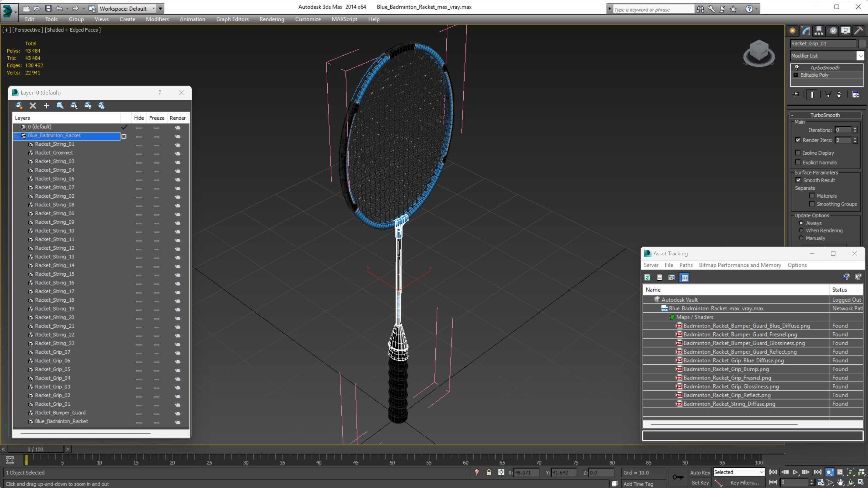Click Maximize Viewport Toggle icon
868x488 pixels.
[861, 483]
